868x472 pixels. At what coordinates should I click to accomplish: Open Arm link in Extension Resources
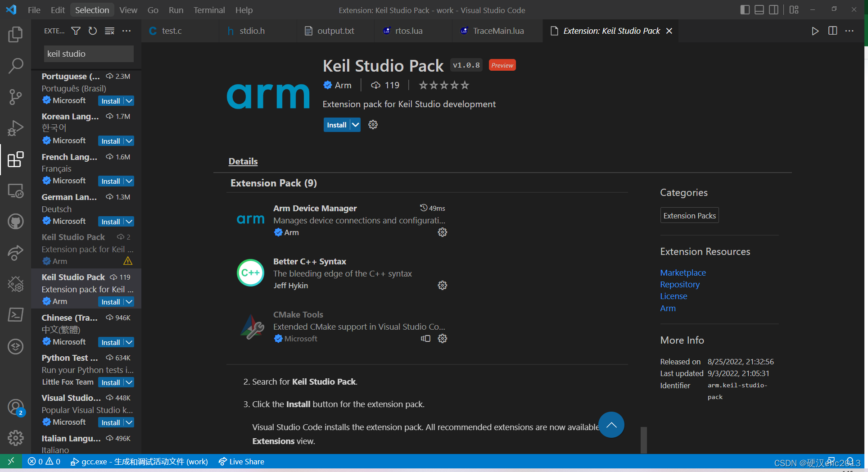[x=668, y=308]
